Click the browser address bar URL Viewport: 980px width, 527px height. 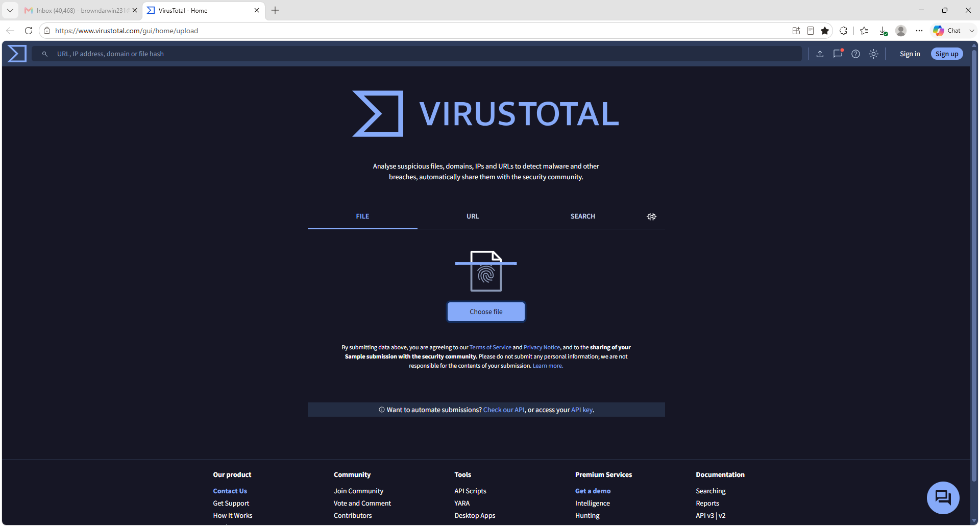pyautogui.click(x=127, y=31)
